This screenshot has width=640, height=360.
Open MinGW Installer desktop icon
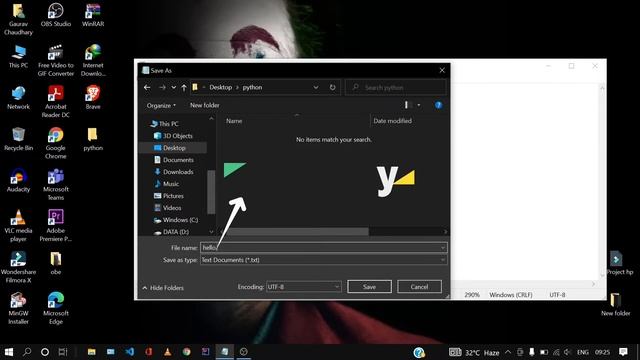[x=18, y=308]
